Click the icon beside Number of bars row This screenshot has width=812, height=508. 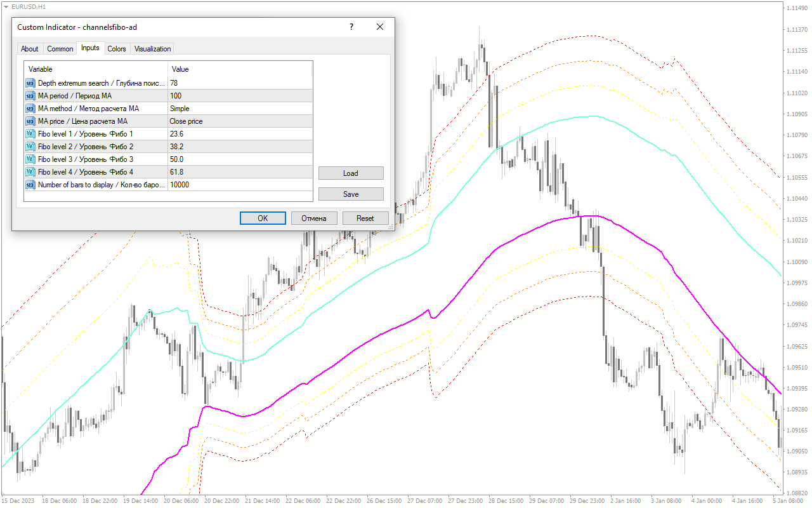pos(30,185)
